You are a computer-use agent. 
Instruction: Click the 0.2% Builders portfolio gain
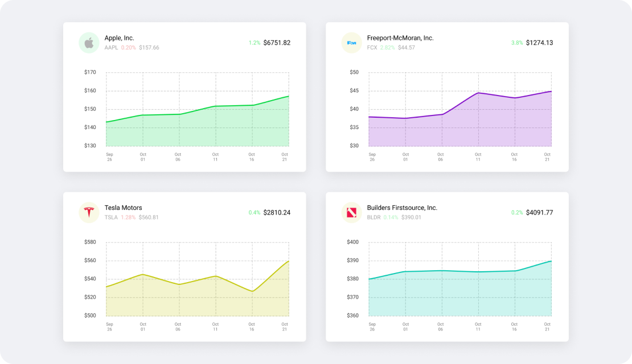point(517,213)
